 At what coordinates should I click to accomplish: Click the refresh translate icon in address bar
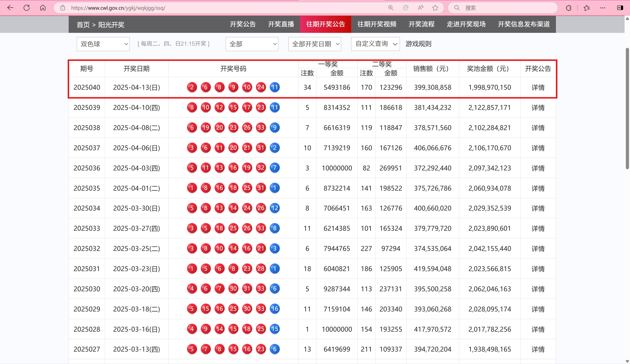(x=406, y=8)
